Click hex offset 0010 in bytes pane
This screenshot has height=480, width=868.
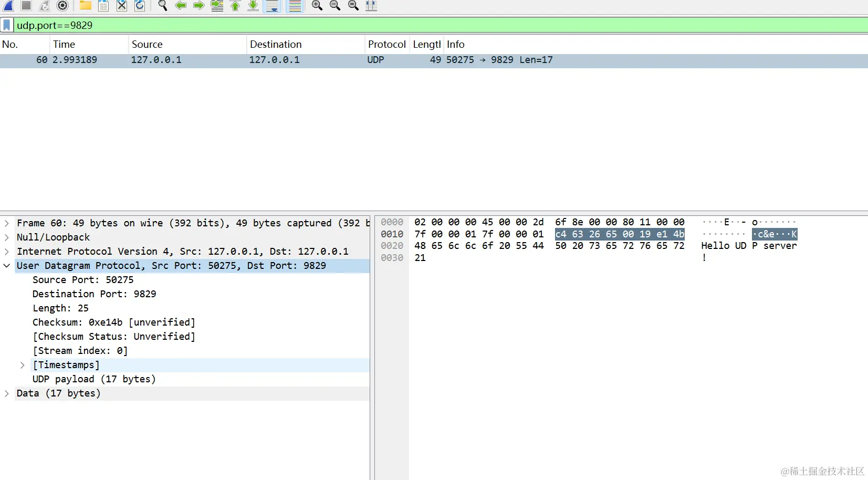click(x=392, y=234)
